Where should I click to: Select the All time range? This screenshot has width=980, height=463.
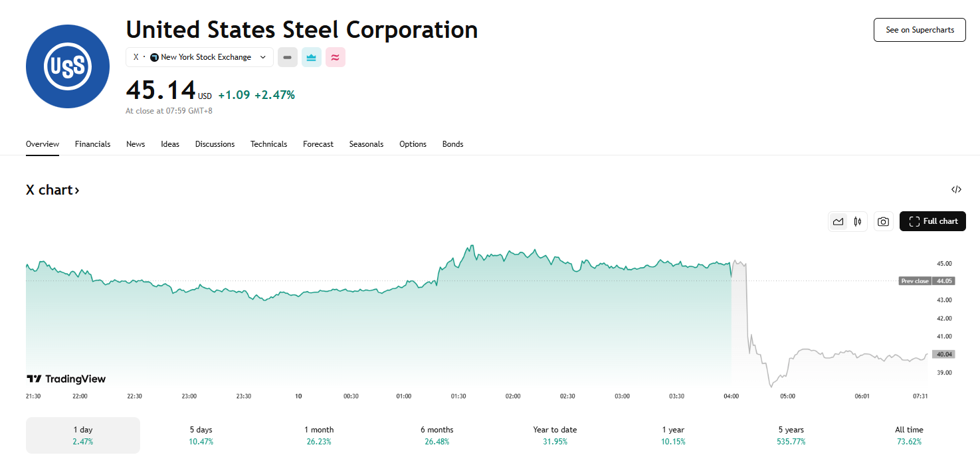pyautogui.click(x=909, y=435)
